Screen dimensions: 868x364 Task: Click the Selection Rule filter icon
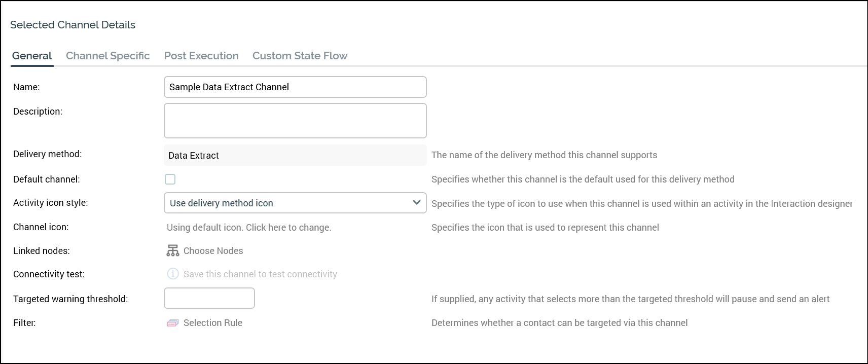click(x=172, y=323)
